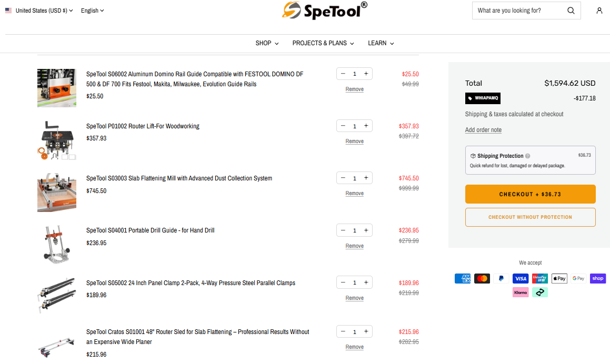Open the Router Lift product thumbnail

(57, 140)
